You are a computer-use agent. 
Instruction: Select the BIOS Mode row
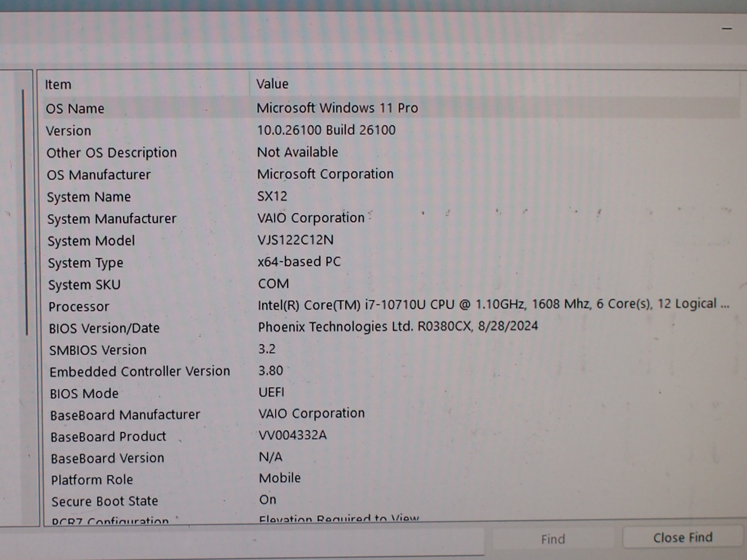(x=391, y=393)
